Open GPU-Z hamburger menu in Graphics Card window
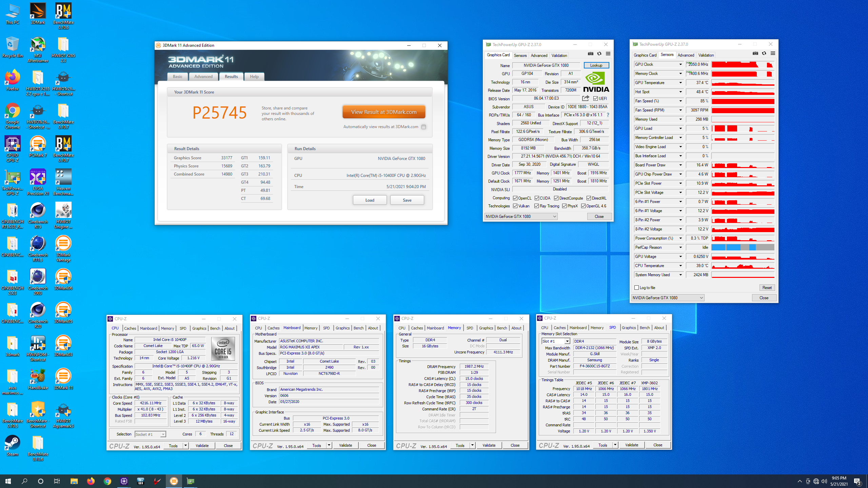 [x=608, y=54]
